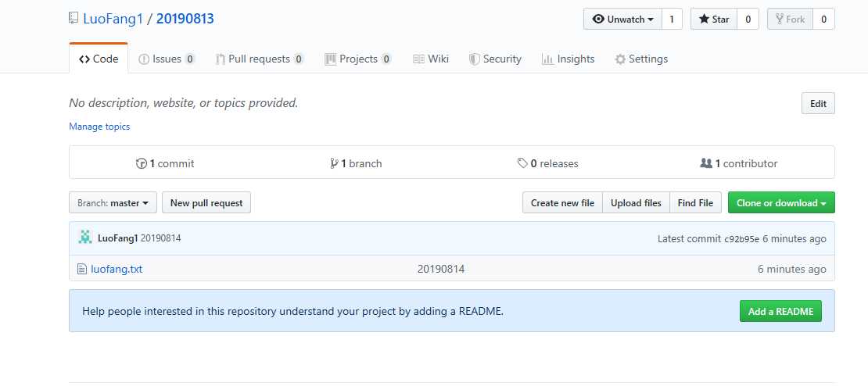Open the forks count of 0
Viewport: 868px width, 386px height.
pyautogui.click(x=823, y=20)
